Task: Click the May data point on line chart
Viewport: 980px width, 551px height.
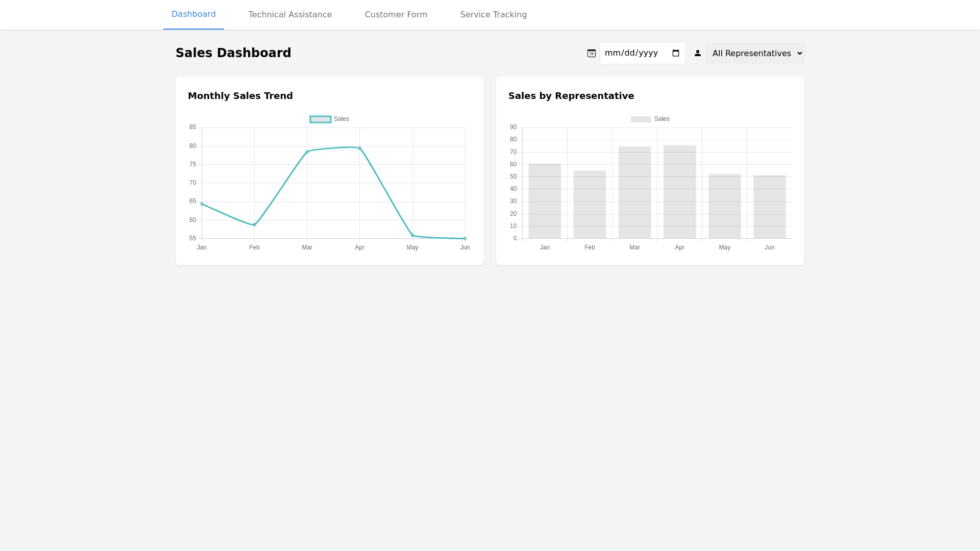Action: (x=412, y=235)
